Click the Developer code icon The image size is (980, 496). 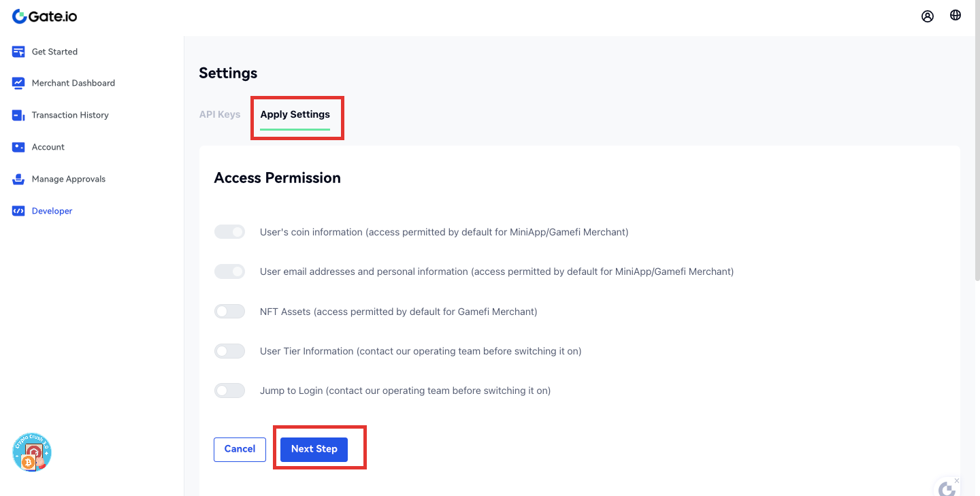coord(18,211)
